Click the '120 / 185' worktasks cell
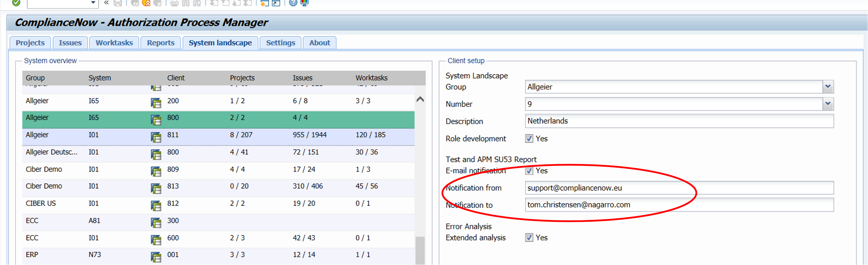The height and width of the screenshot is (265, 868). point(370,135)
